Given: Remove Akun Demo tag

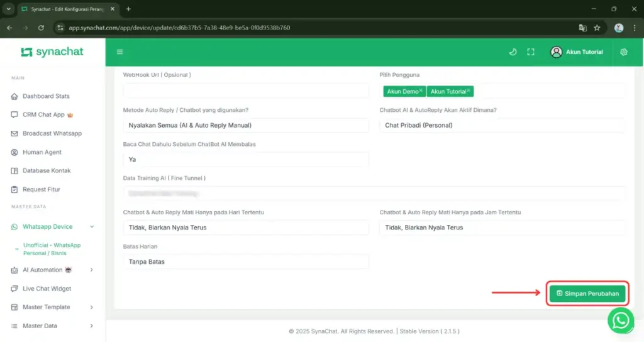Looking at the screenshot, I should (421, 91).
